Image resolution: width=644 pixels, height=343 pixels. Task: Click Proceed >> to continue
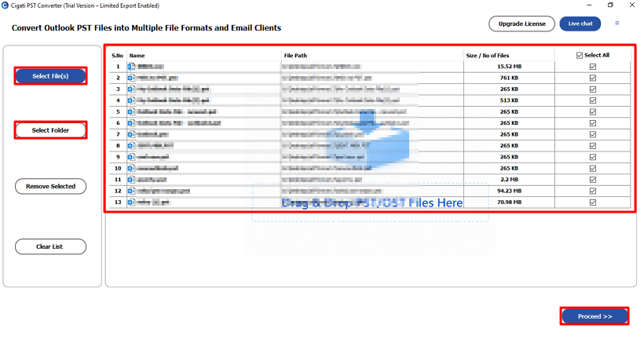pos(595,316)
